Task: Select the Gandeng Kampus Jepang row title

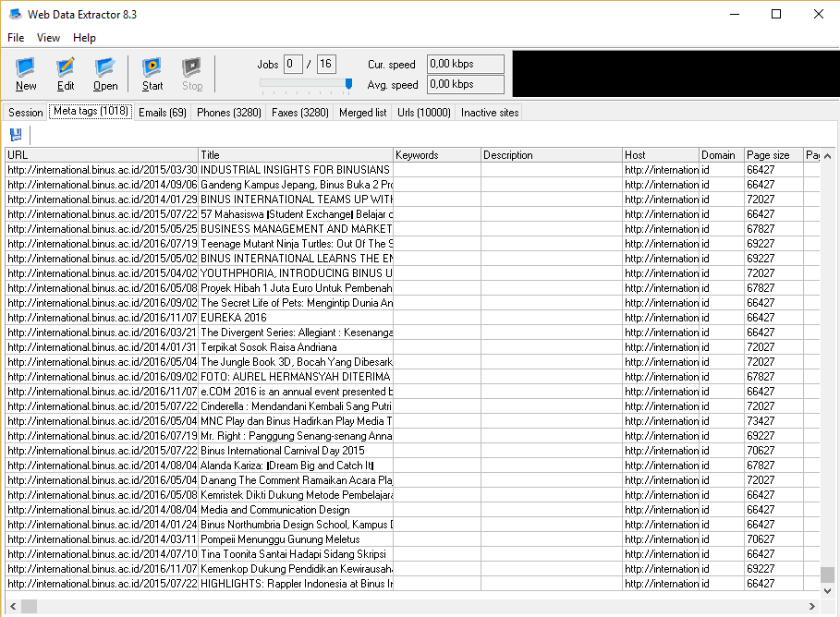Action: [x=297, y=185]
